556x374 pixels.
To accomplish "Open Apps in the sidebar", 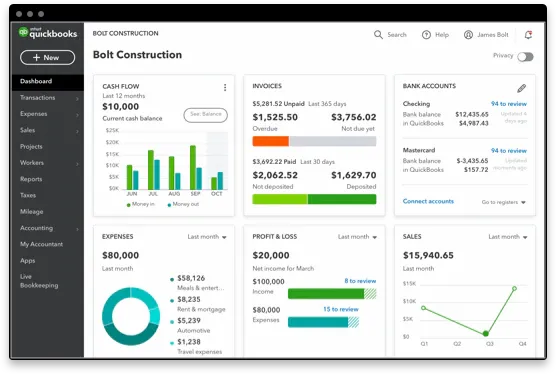I will [28, 261].
